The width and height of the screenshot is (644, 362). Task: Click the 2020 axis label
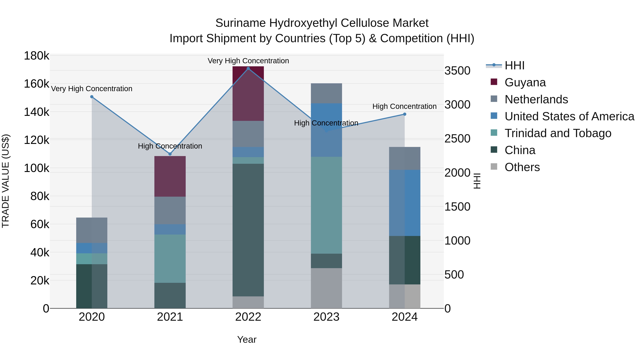[92, 317]
